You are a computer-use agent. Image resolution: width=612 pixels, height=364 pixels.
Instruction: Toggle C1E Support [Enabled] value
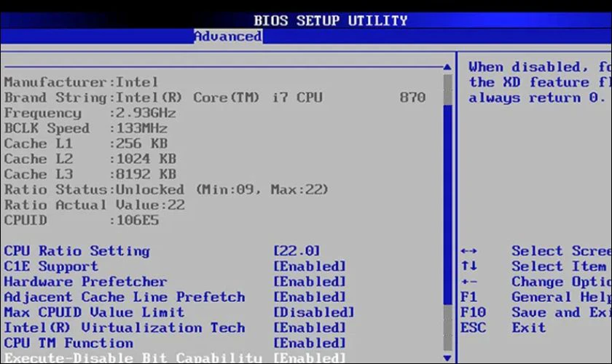coord(310,266)
